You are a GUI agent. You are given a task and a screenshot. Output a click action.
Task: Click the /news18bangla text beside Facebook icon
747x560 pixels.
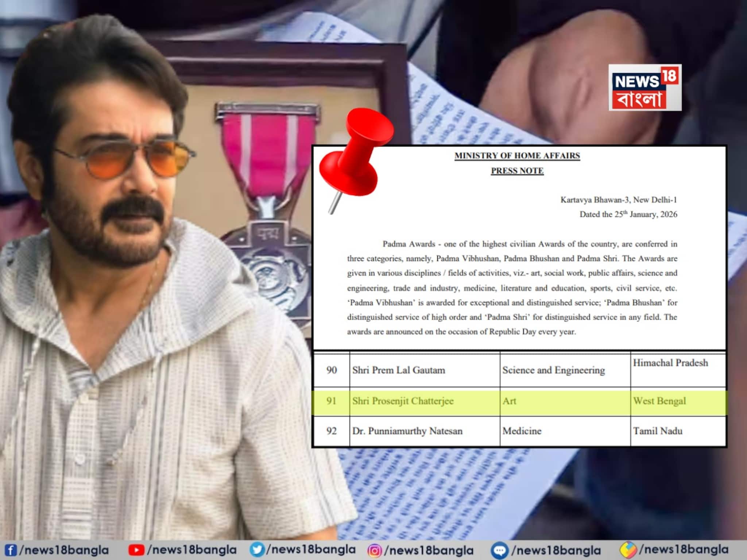[x=64, y=550]
